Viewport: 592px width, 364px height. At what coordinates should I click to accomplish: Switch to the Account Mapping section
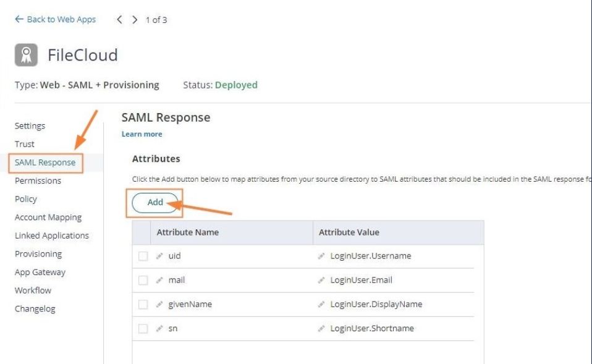(x=48, y=217)
